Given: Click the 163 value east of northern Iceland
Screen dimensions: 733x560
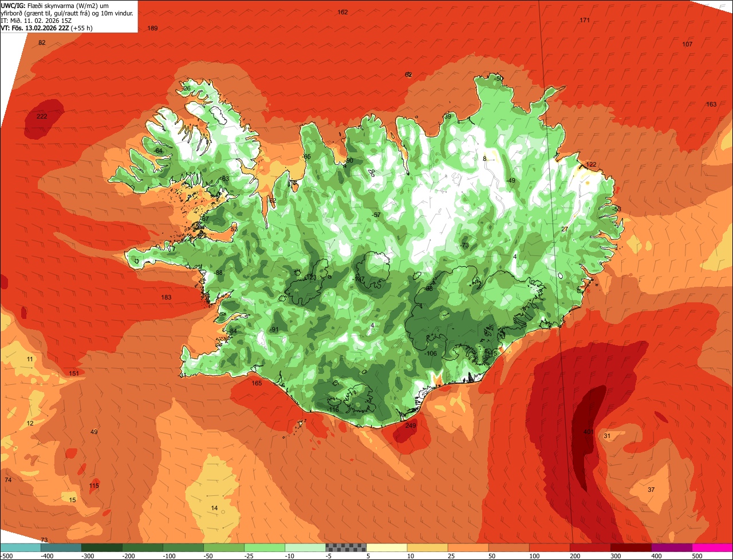Looking at the screenshot, I should pyautogui.click(x=711, y=104).
